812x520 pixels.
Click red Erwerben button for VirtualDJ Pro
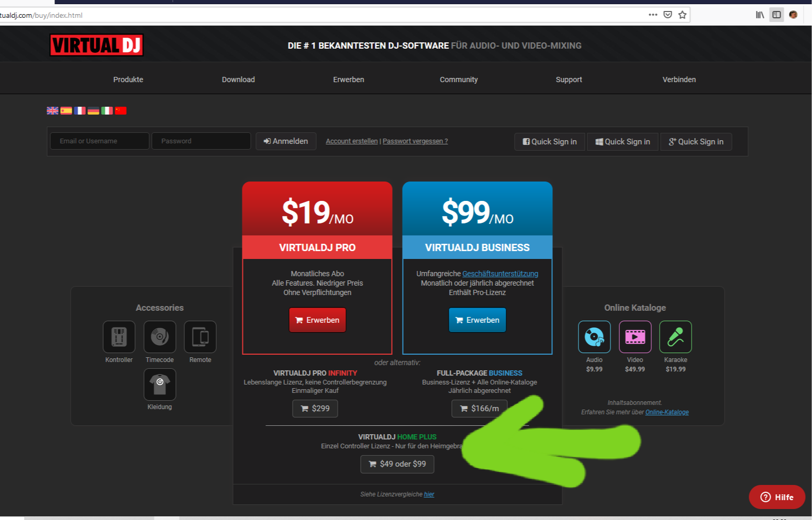pos(317,320)
